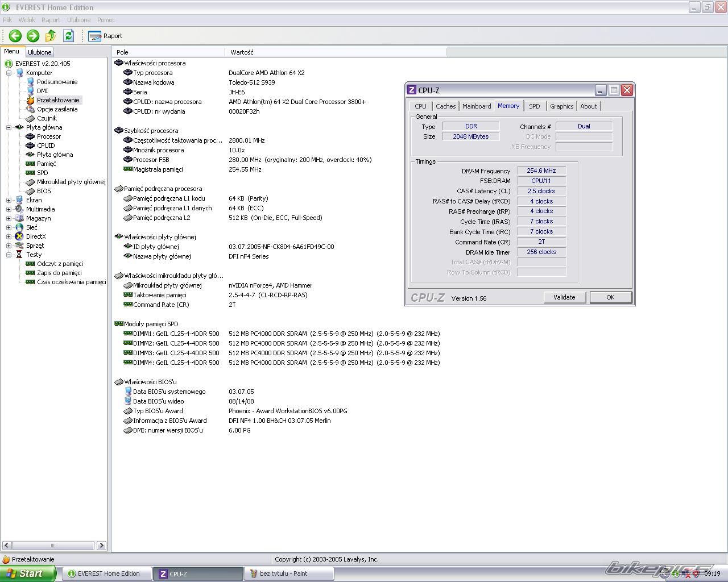Select the Mnożnik procesora row
This screenshot has width=728, height=582.
point(279,150)
